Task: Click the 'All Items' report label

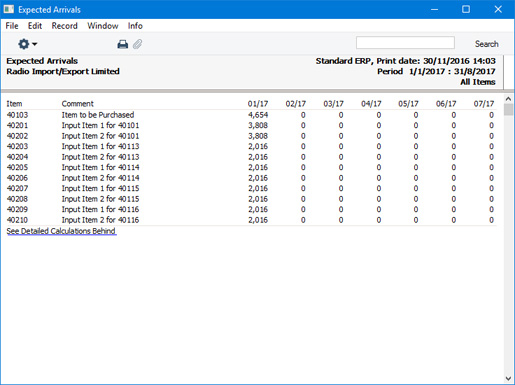Action: (478, 82)
